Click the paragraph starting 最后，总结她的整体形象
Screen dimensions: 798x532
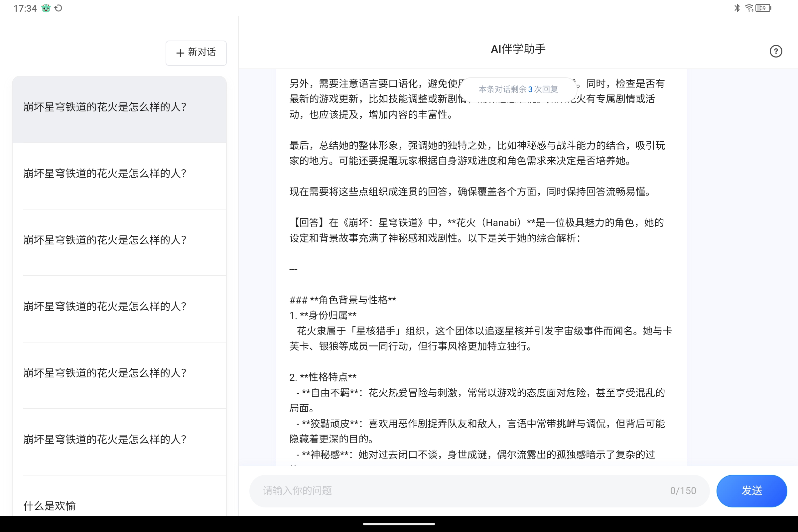tap(477, 153)
